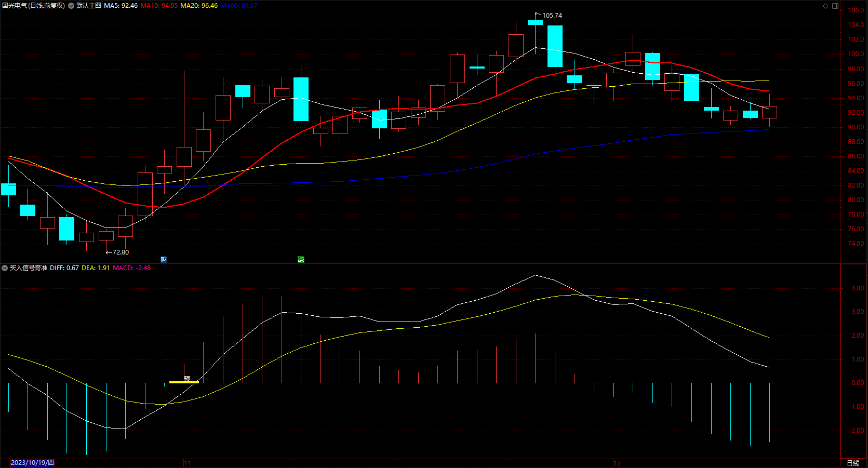Click the diamond icon at chart top-right
Screen dimensions: 868x468
point(825,6)
